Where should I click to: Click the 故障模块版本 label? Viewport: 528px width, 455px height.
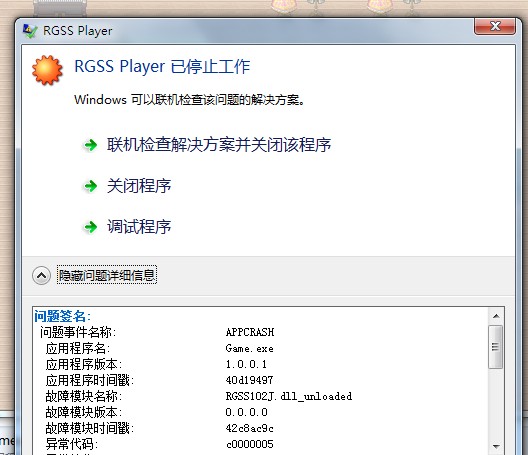click(84, 412)
